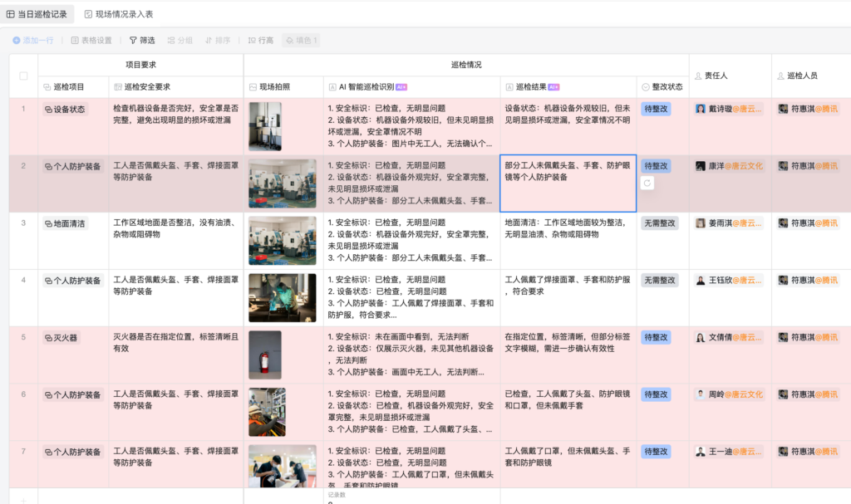Viewport: 851px width, 504px height.
Task: Open the fire extinguisher photo thumbnail
Action: pos(265,355)
